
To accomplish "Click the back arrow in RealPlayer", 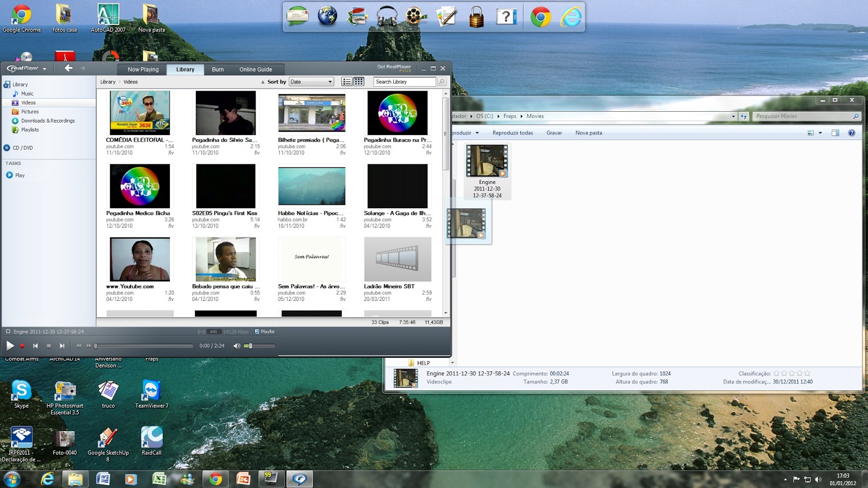I will point(68,68).
